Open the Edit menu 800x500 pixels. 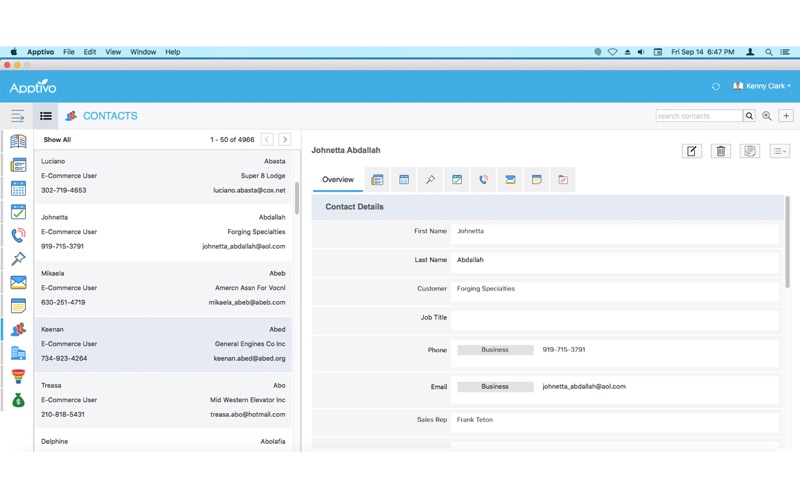point(90,52)
